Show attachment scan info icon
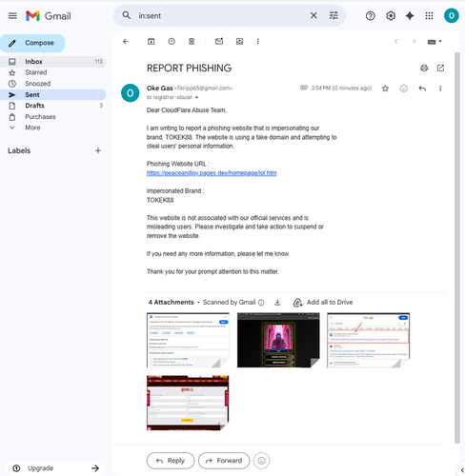 pos(261,303)
